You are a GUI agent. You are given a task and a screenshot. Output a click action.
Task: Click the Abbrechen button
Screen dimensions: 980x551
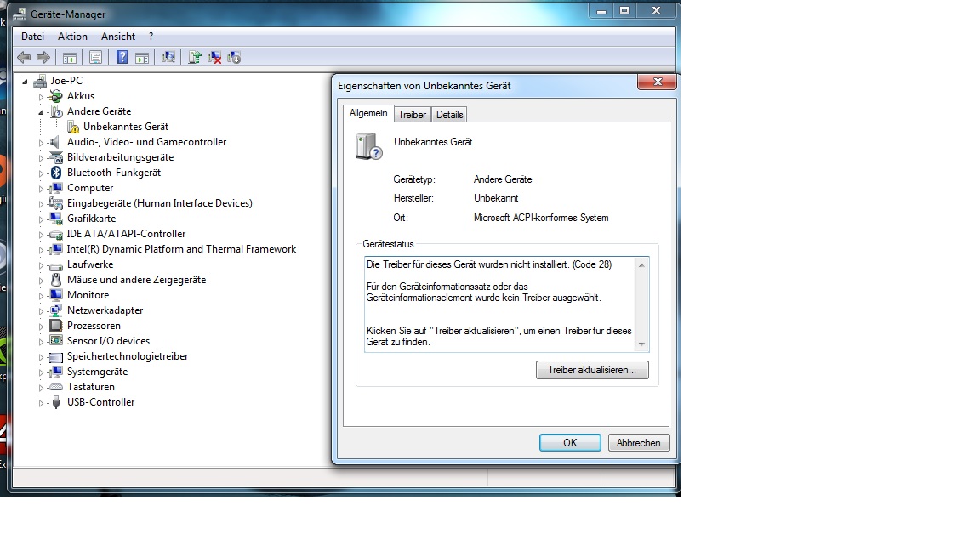(638, 443)
